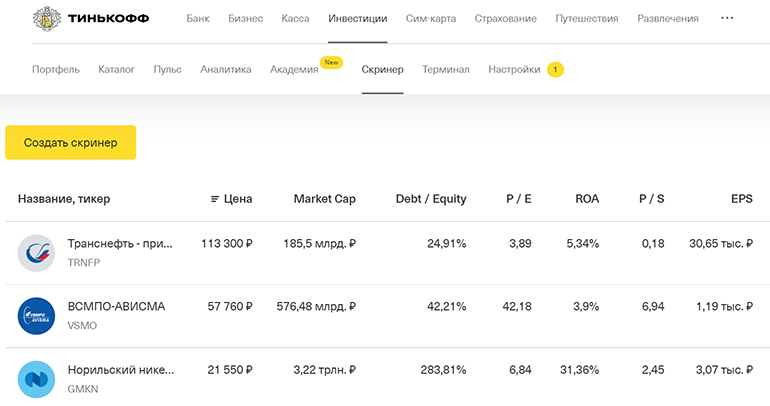Click Debt/Equity value 24,91%
The height and width of the screenshot is (406, 770).
tap(446, 244)
